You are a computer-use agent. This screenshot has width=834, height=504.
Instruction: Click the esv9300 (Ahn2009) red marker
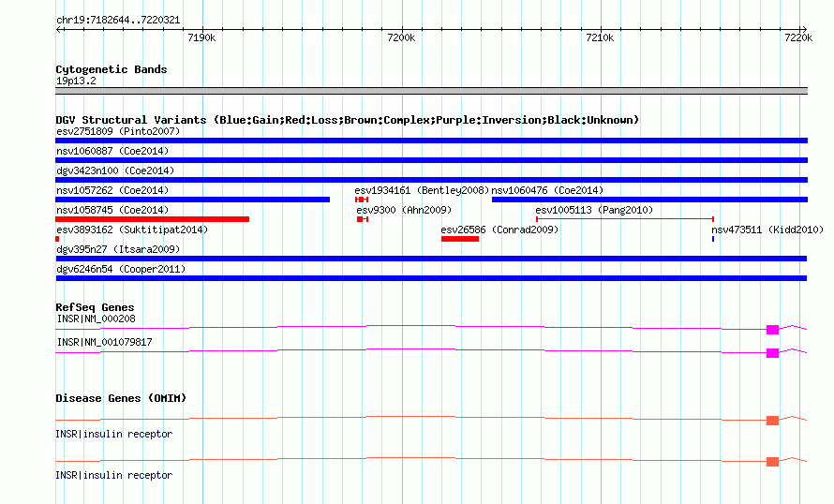click(x=363, y=219)
